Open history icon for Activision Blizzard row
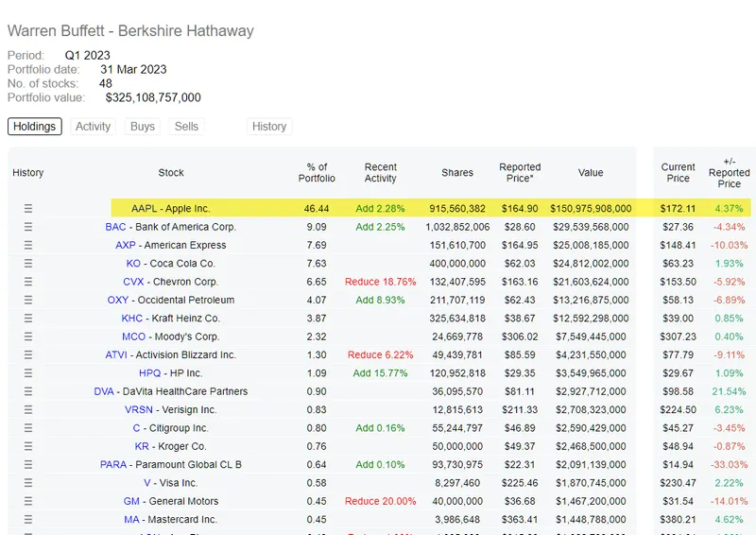The height and width of the screenshot is (535, 756). (28, 355)
